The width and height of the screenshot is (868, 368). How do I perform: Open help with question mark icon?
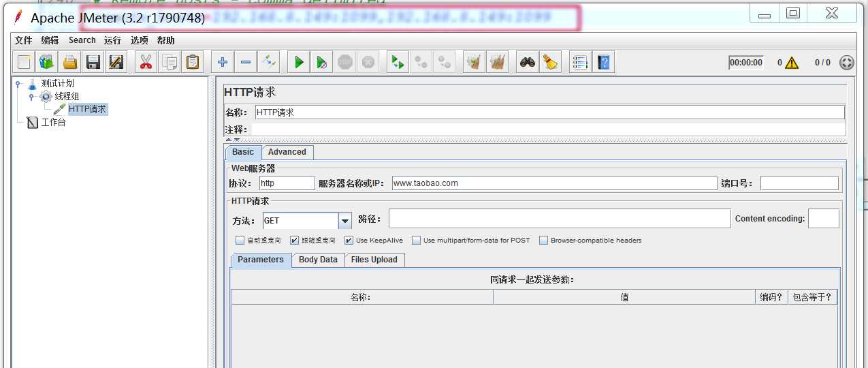tap(603, 63)
